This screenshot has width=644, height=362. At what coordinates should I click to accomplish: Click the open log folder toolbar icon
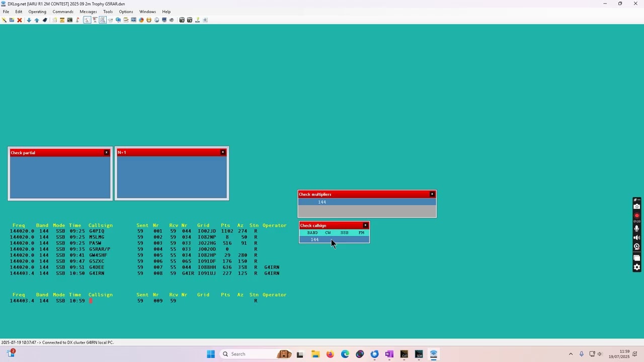pos(12,20)
